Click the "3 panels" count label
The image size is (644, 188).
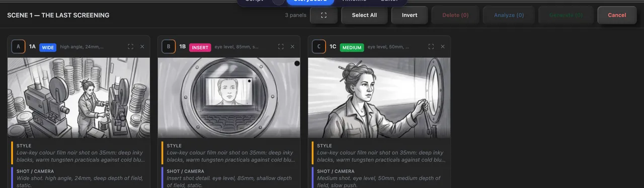click(295, 15)
